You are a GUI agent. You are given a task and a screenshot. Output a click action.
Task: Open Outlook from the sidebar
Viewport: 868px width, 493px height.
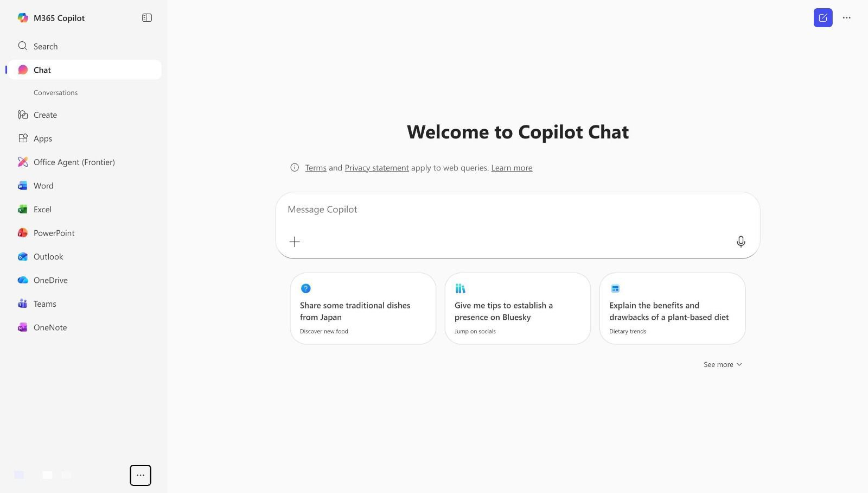pyautogui.click(x=48, y=257)
